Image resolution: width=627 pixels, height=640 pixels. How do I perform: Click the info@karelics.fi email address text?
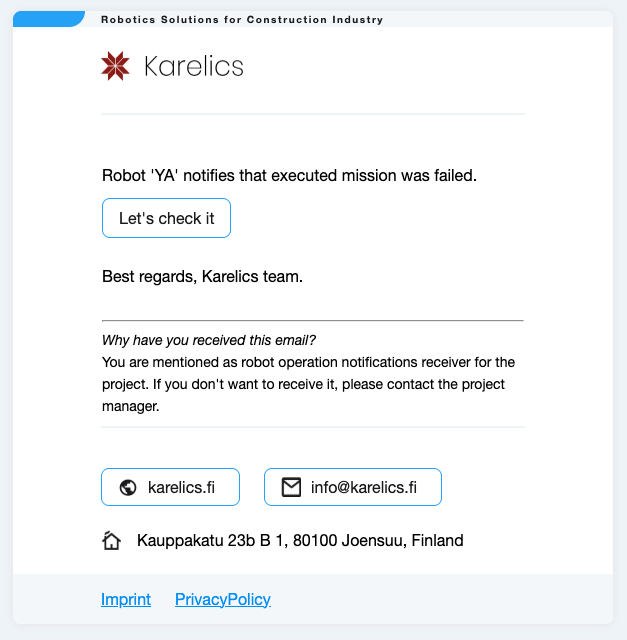(364, 488)
